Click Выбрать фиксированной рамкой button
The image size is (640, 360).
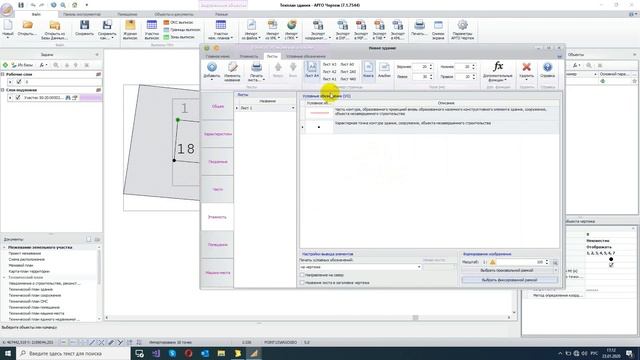pyautogui.click(x=509, y=280)
